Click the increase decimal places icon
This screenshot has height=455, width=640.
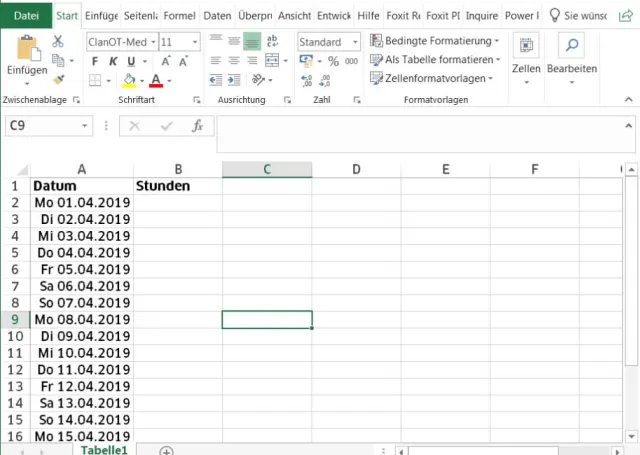306,80
